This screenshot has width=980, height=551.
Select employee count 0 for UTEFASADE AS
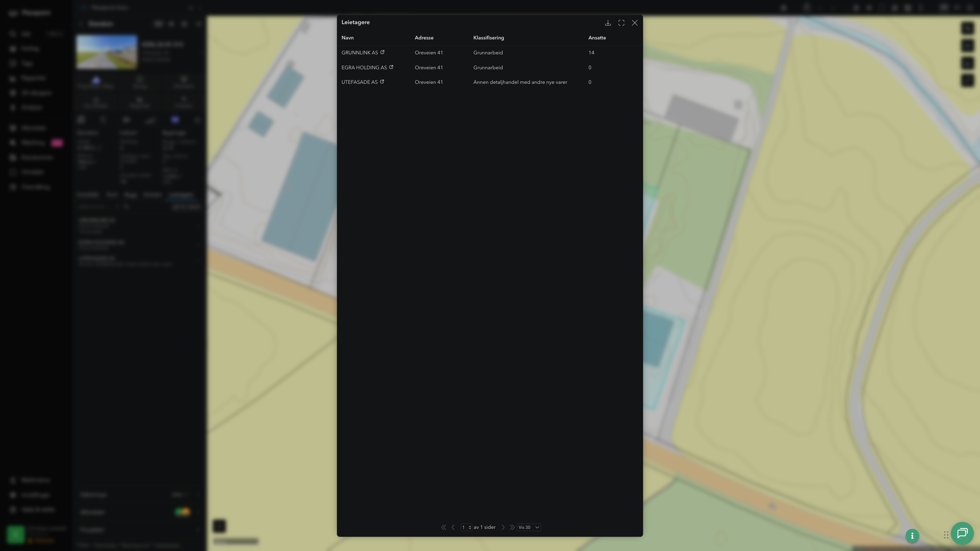(x=590, y=82)
